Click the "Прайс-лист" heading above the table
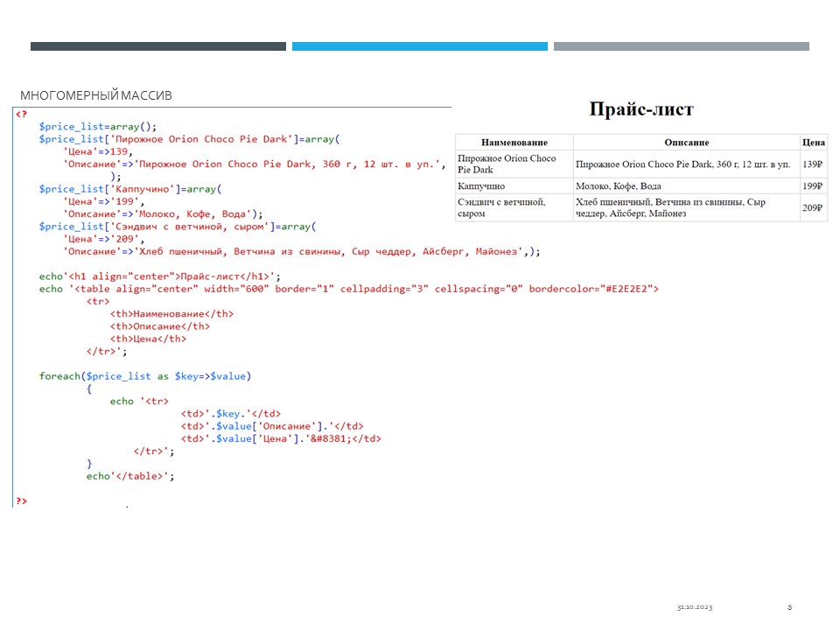The width and height of the screenshot is (840, 630). click(x=640, y=109)
